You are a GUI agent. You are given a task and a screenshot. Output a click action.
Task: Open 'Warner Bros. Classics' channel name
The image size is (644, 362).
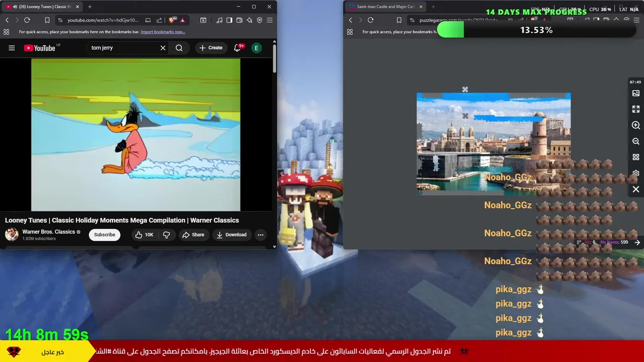[48, 232]
